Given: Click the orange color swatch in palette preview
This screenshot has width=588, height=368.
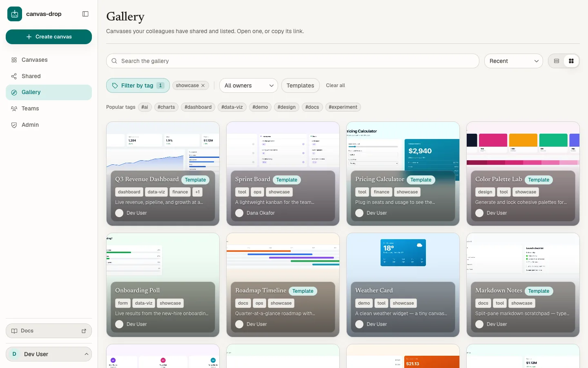Looking at the screenshot, I should click(523, 140).
